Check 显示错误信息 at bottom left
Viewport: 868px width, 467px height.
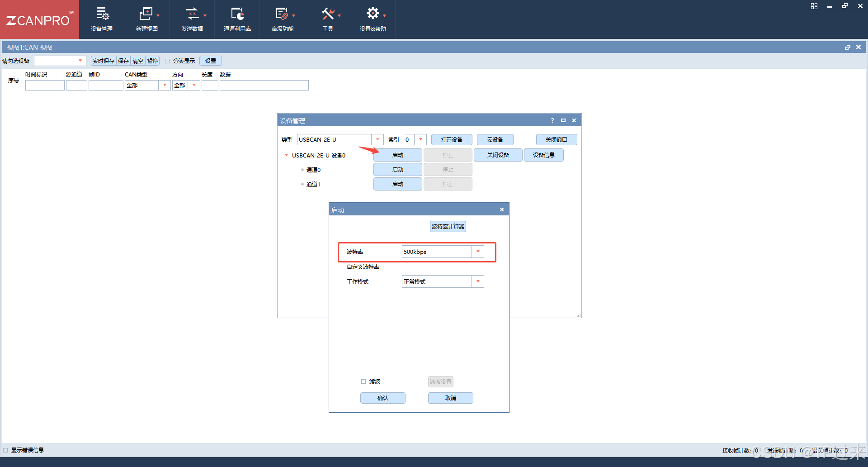(5, 450)
